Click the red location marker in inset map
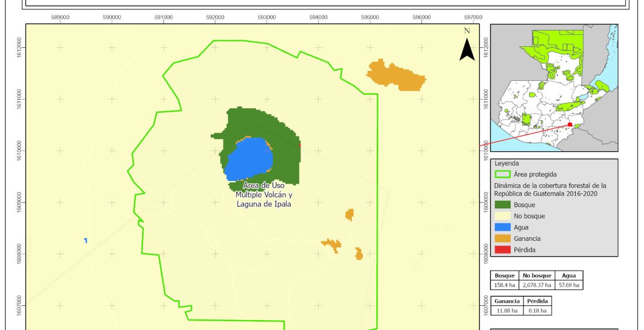Image resolution: width=644 pixels, height=330 pixels. (570, 125)
